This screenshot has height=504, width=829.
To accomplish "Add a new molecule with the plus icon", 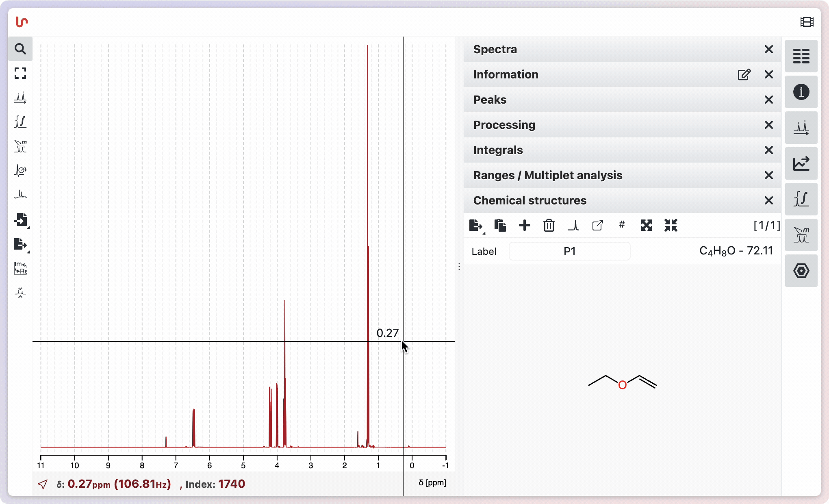I will 524,225.
